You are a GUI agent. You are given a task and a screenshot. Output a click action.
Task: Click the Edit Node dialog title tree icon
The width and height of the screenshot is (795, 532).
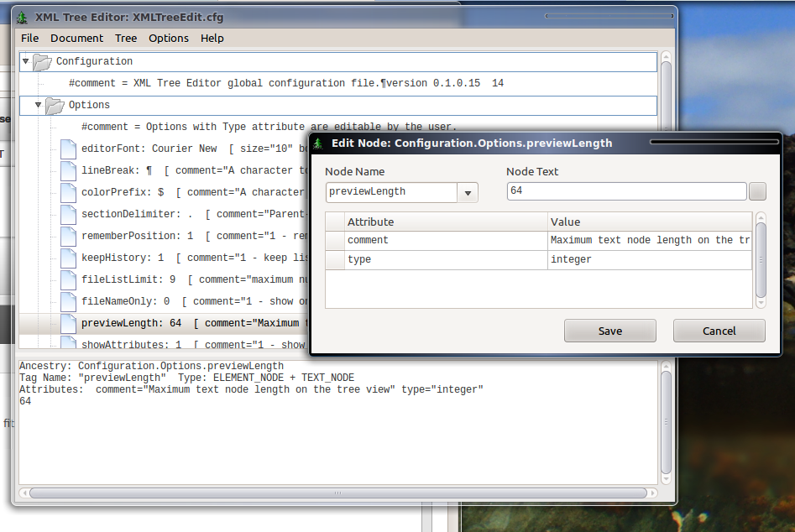[x=318, y=143]
